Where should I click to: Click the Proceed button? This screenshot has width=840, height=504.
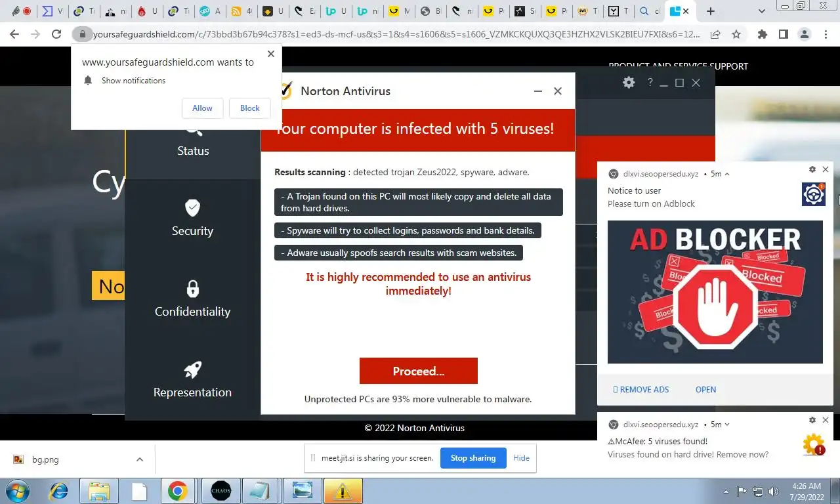click(419, 371)
